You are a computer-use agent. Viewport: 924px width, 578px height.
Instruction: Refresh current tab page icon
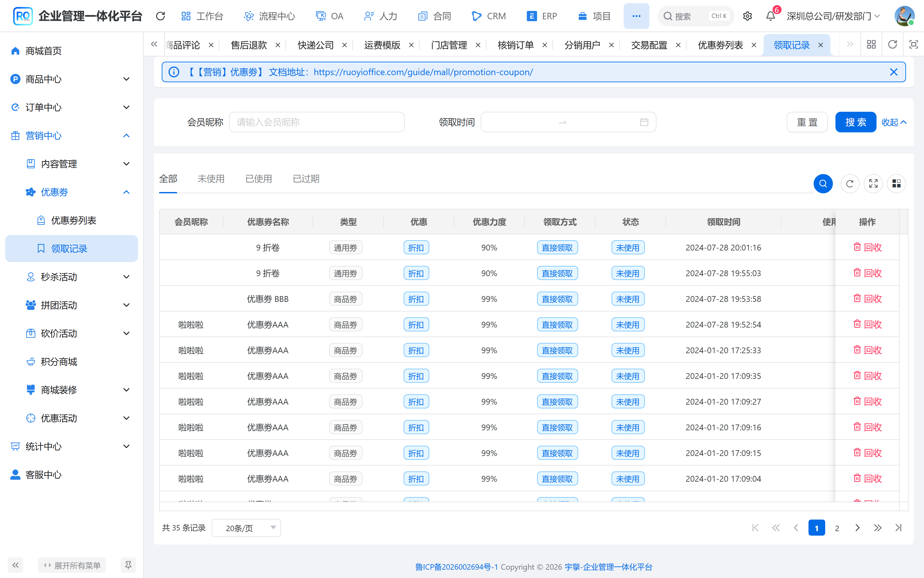point(892,45)
